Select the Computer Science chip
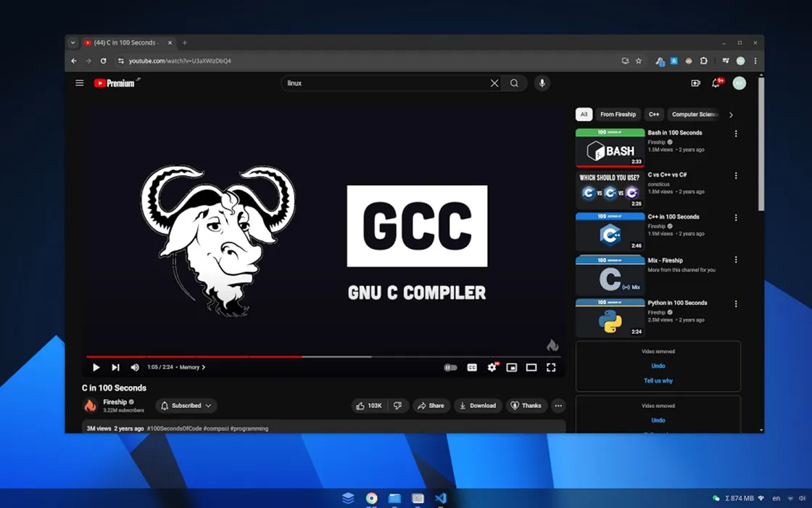The width and height of the screenshot is (812, 508). (695, 114)
